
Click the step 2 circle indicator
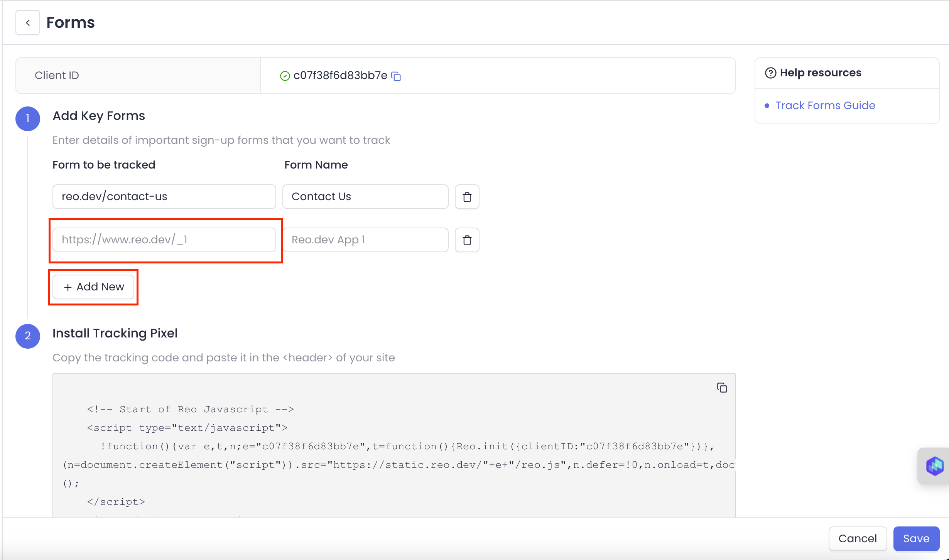28,336
